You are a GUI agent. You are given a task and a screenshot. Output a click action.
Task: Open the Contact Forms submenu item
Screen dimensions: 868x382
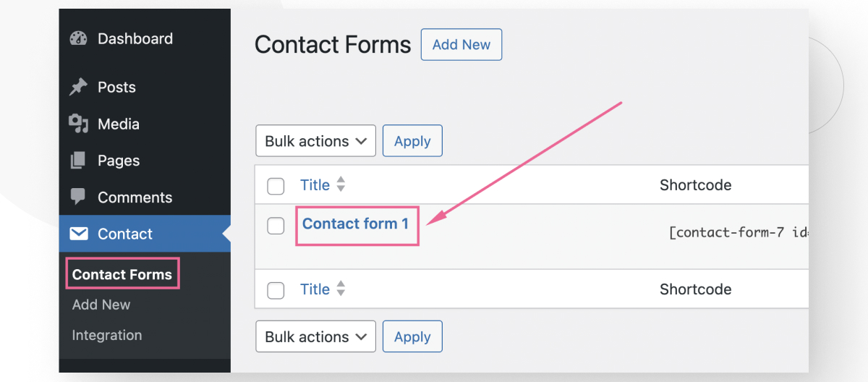(x=122, y=274)
